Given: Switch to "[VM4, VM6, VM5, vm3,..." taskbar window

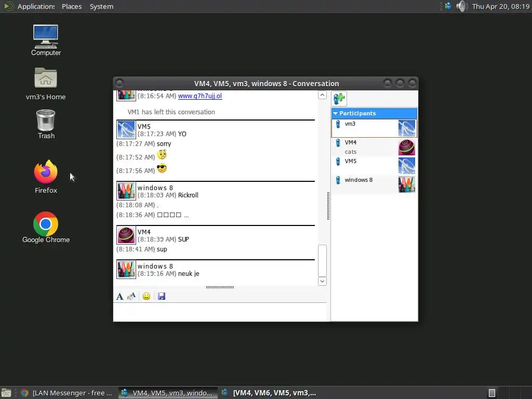Looking at the screenshot, I should pos(269,393).
